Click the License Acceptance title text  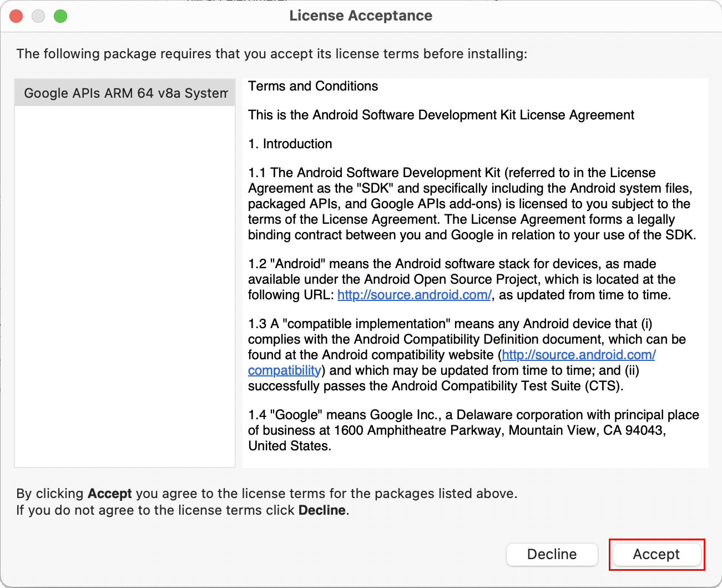(x=361, y=16)
